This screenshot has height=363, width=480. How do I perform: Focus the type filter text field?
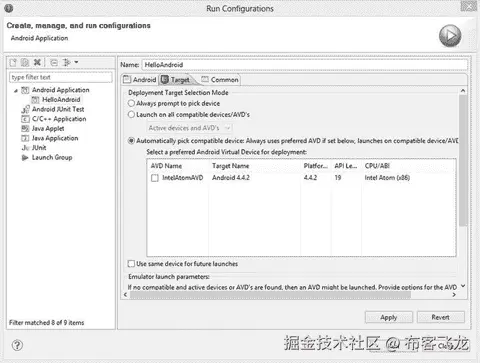point(61,77)
